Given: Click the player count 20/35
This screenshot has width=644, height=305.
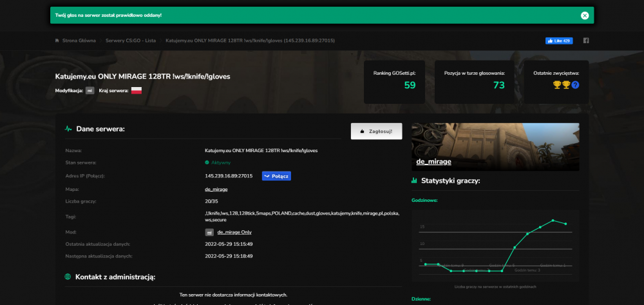Looking at the screenshot, I should (x=211, y=201).
